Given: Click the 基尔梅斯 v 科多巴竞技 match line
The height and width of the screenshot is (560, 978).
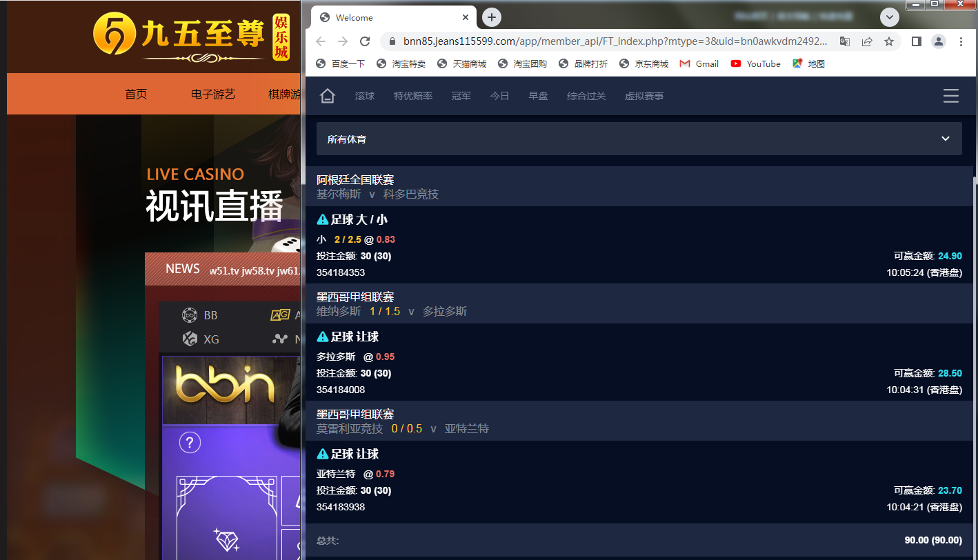Looking at the screenshot, I should (377, 194).
